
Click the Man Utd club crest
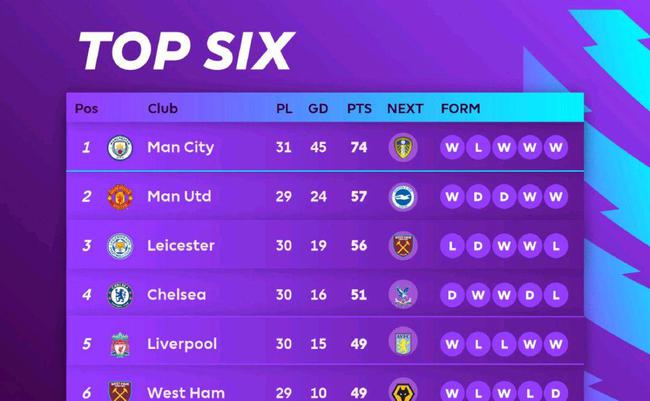click(x=120, y=197)
